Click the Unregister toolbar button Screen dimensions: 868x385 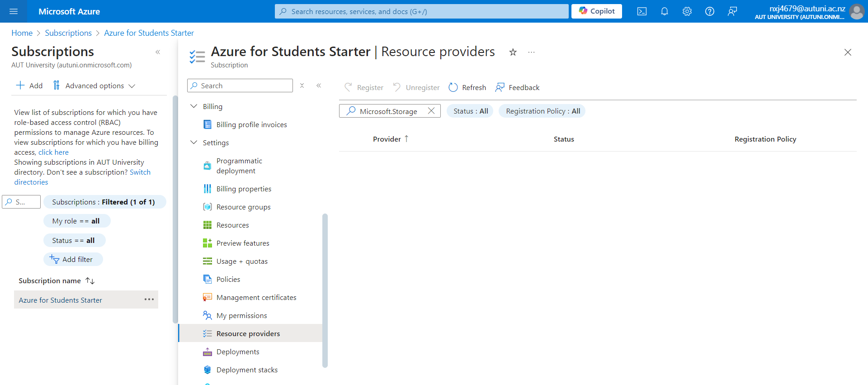click(x=416, y=87)
